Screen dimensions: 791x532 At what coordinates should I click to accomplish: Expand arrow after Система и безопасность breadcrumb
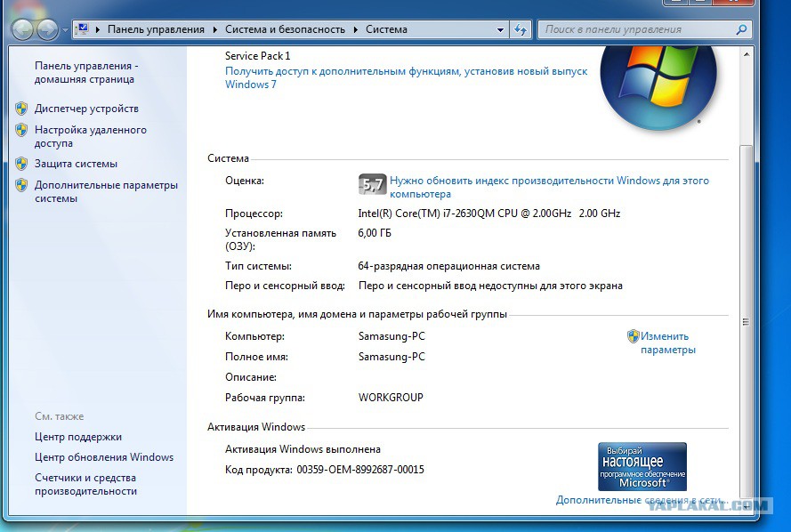tap(355, 29)
